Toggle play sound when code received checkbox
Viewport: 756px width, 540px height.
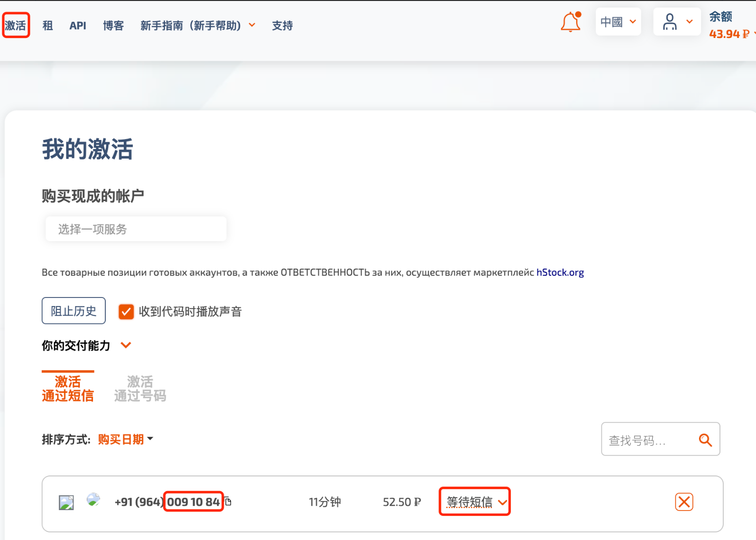click(126, 311)
